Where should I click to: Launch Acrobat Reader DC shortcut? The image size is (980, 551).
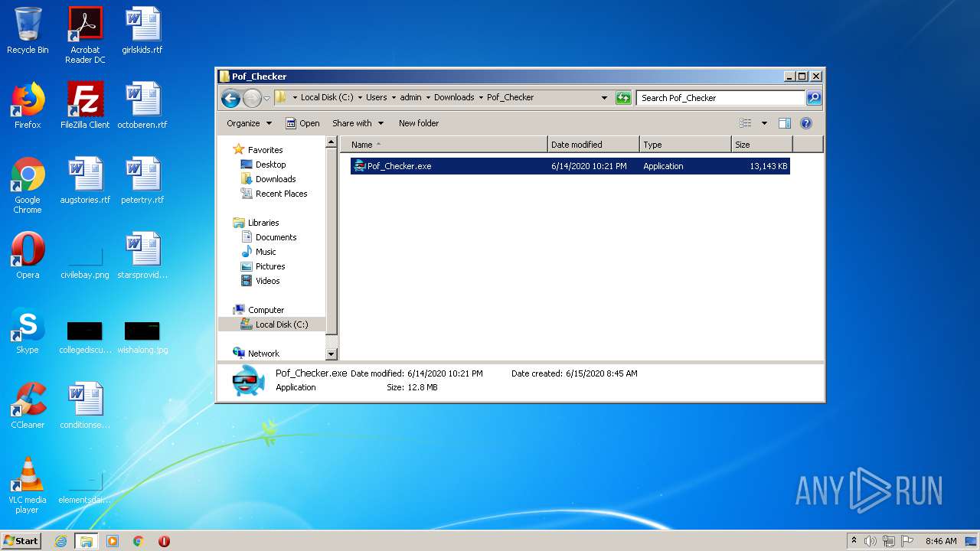pos(85,35)
